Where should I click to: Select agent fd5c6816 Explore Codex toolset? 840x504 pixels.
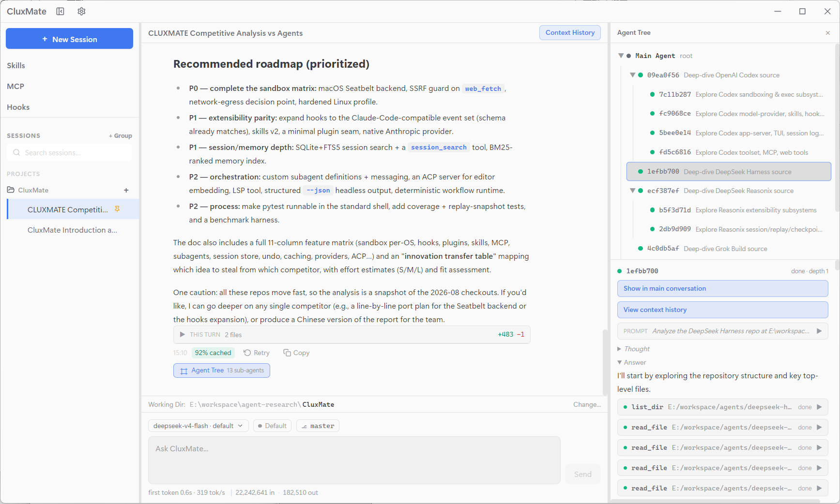736,152
